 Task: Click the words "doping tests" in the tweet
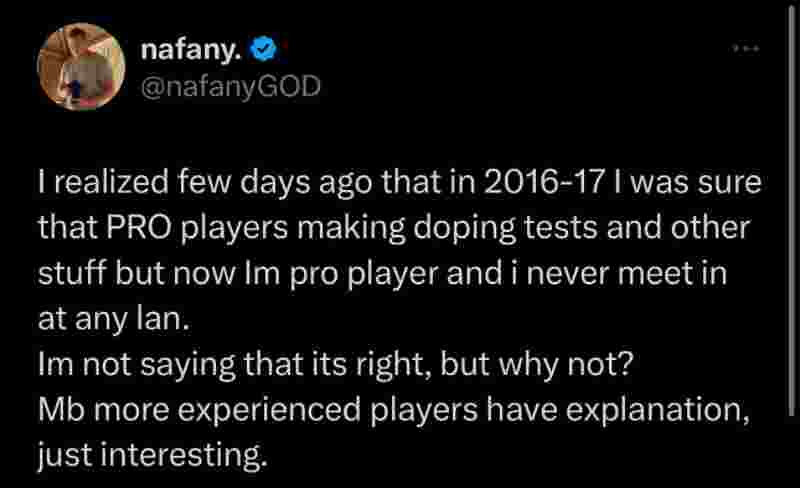pos(530,227)
